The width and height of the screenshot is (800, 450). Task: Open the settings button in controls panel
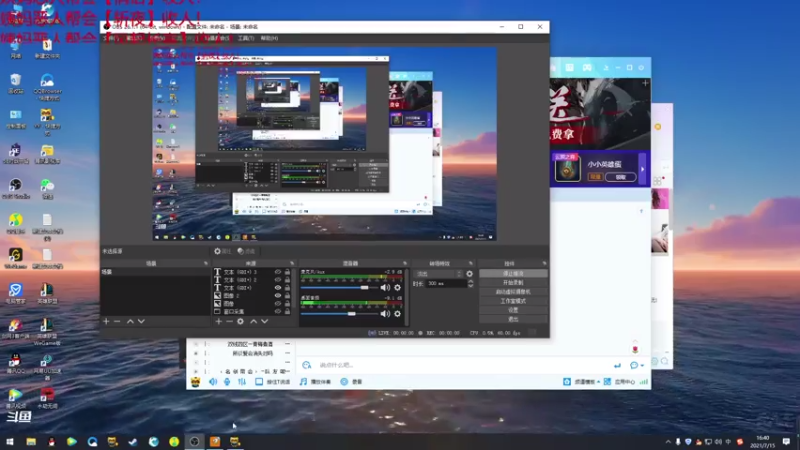click(x=513, y=310)
